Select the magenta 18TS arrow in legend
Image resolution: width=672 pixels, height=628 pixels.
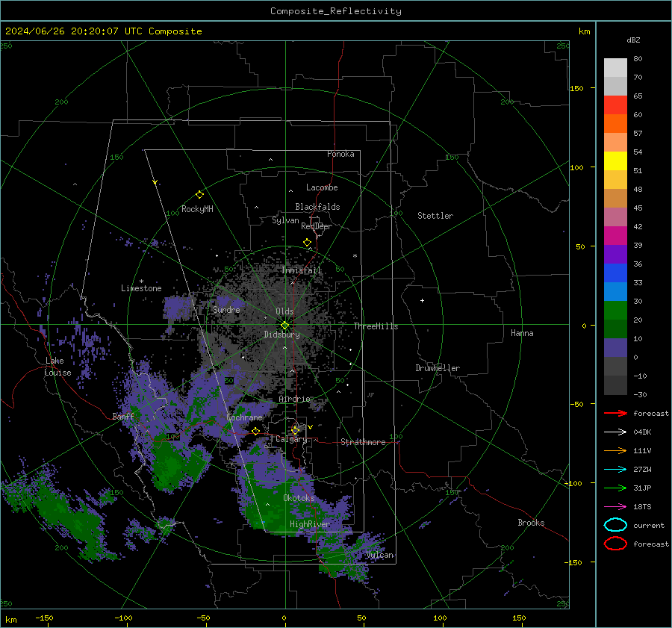click(615, 507)
